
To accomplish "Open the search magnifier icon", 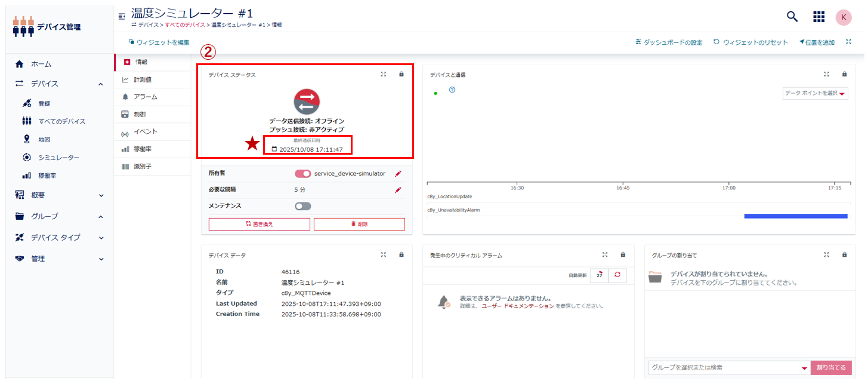I will tap(792, 17).
